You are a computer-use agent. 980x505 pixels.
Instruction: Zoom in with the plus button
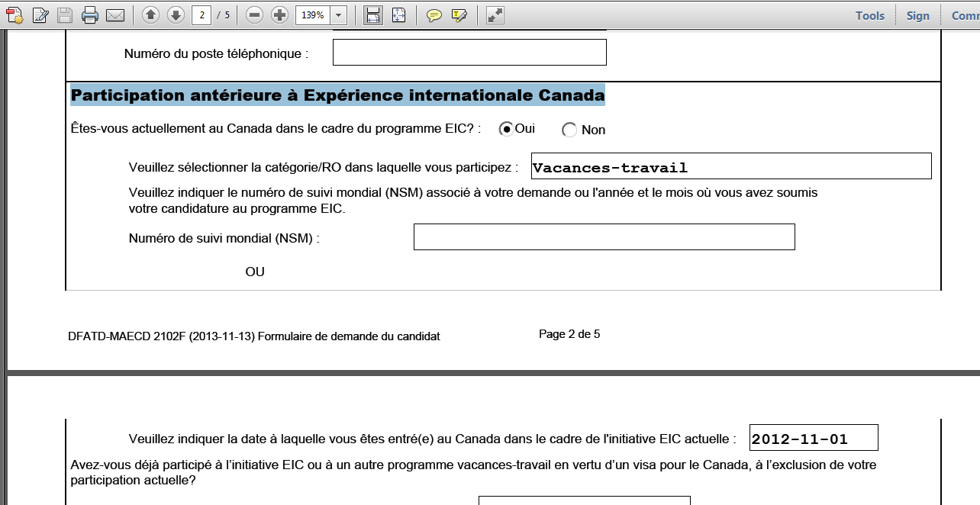tap(280, 15)
